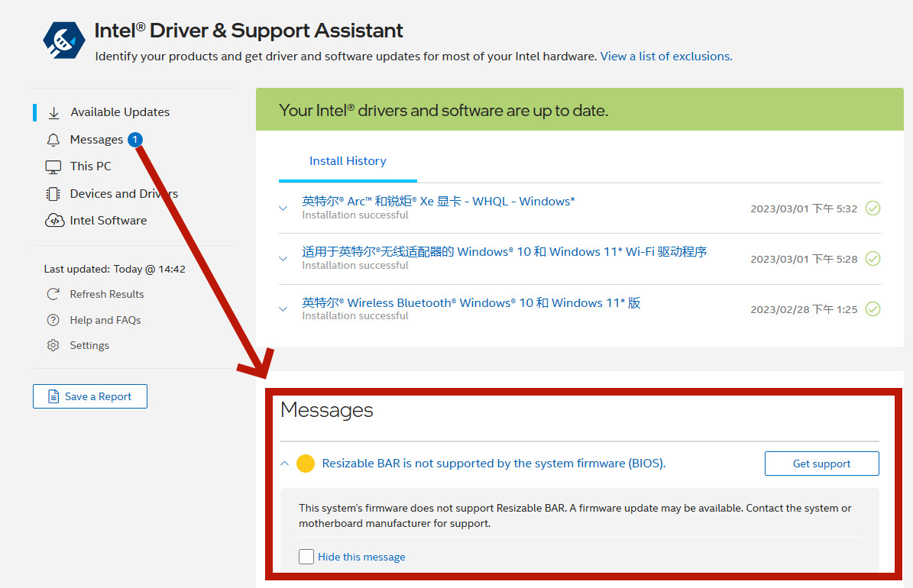The image size is (913, 588).
Task: Open the View a list of exclusions link
Action: (x=665, y=57)
